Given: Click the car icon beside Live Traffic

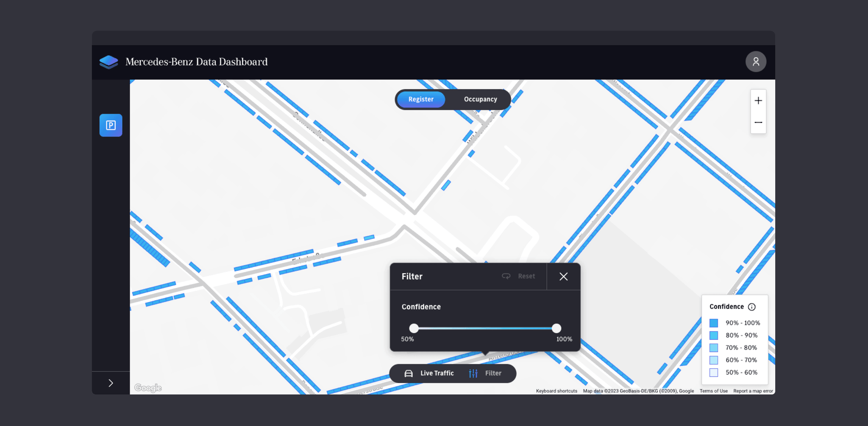Looking at the screenshot, I should click(409, 373).
